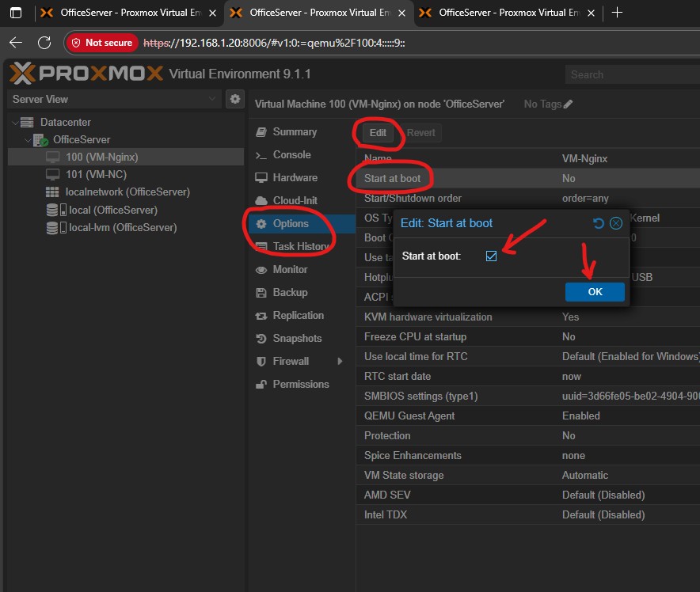
Task: Open the Snapshots section
Action: [x=297, y=338]
